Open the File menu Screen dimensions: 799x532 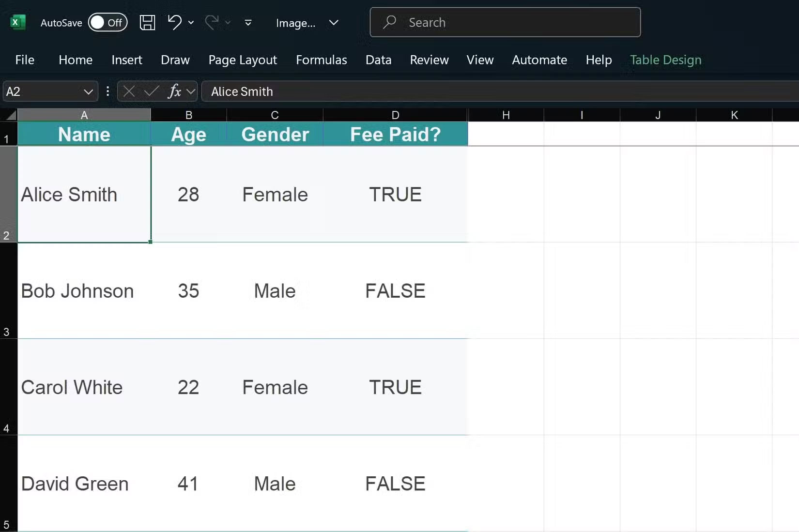click(24, 60)
